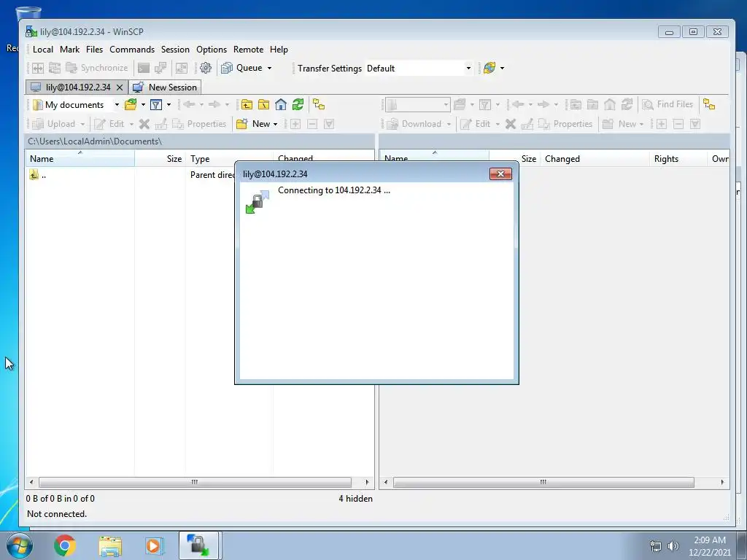
Task: Expand the globe icon dropdown arrow
Action: pyautogui.click(x=502, y=68)
